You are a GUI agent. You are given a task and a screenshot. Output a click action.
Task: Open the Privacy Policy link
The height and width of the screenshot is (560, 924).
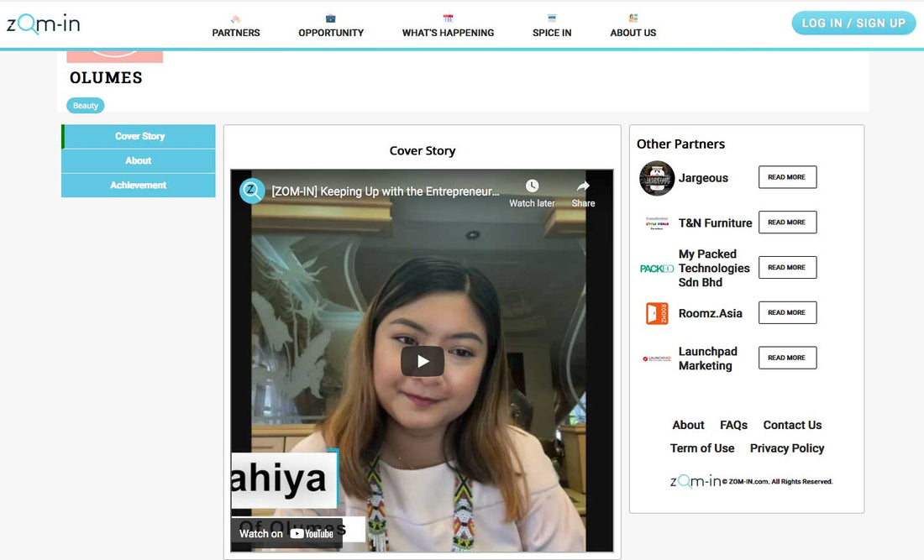click(787, 448)
